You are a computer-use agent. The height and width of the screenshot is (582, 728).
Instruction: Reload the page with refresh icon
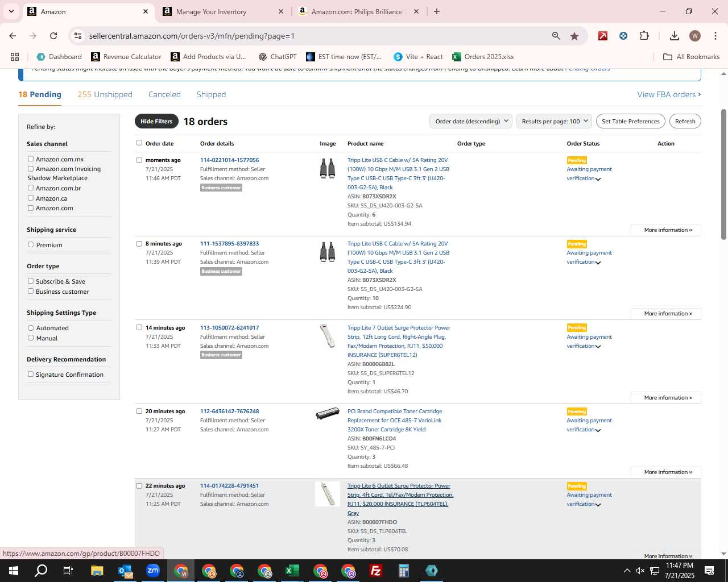(53, 36)
